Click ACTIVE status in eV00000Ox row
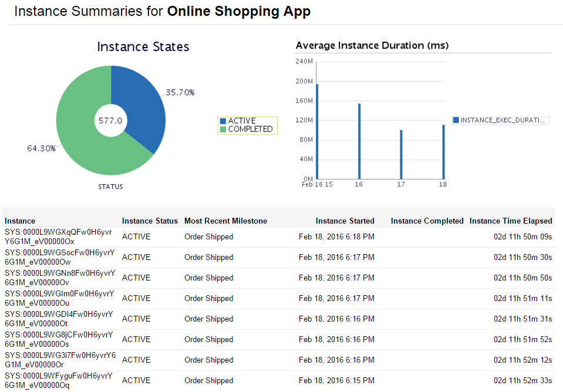The height and width of the screenshot is (392, 563). tap(136, 237)
